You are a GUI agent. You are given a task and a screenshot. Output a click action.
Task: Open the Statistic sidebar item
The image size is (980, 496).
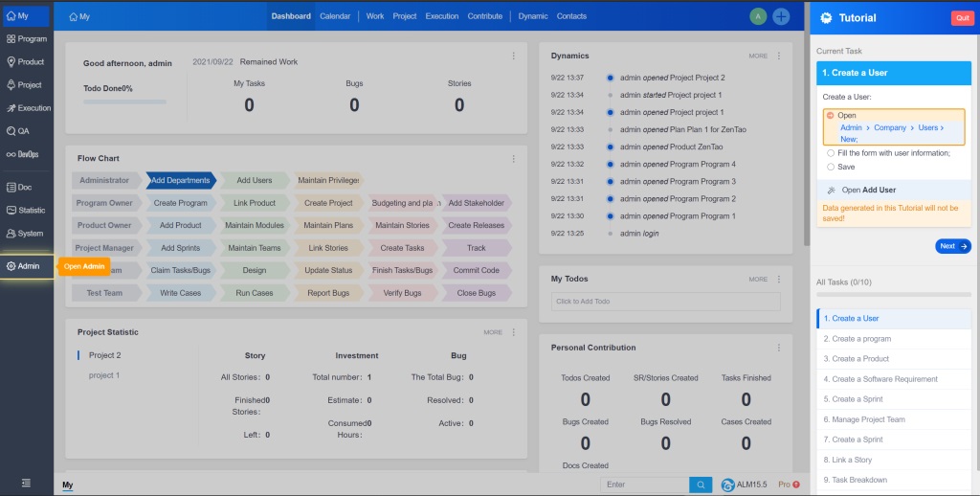[26, 210]
